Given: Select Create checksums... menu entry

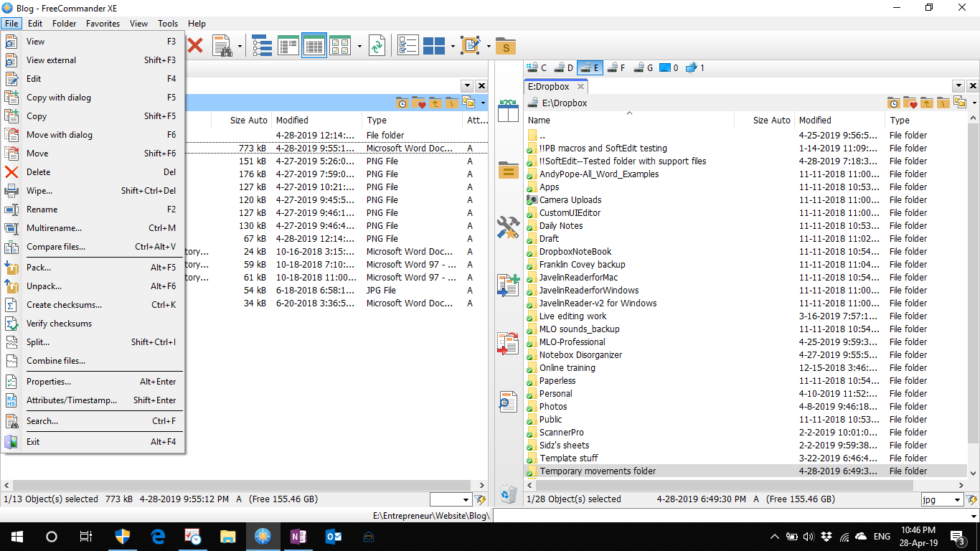Looking at the screenshot, I should click(x=93, y=305).
